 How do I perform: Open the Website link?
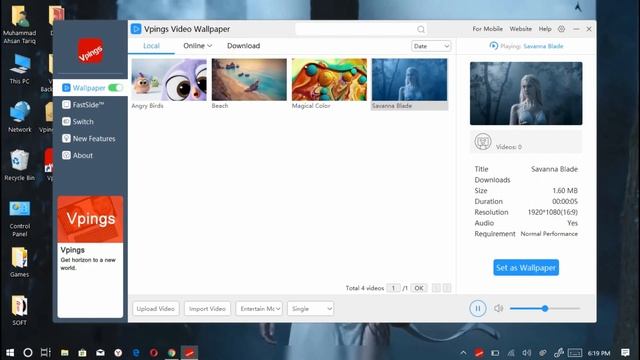tap(520, 29)
